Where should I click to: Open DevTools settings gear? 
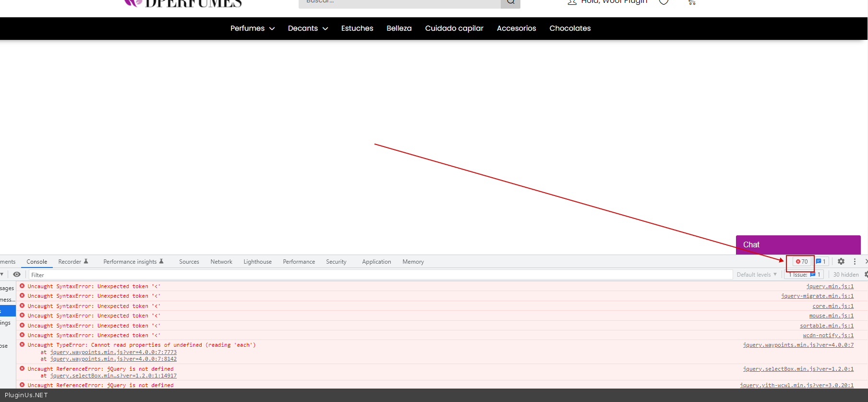[x=841, y=261]
